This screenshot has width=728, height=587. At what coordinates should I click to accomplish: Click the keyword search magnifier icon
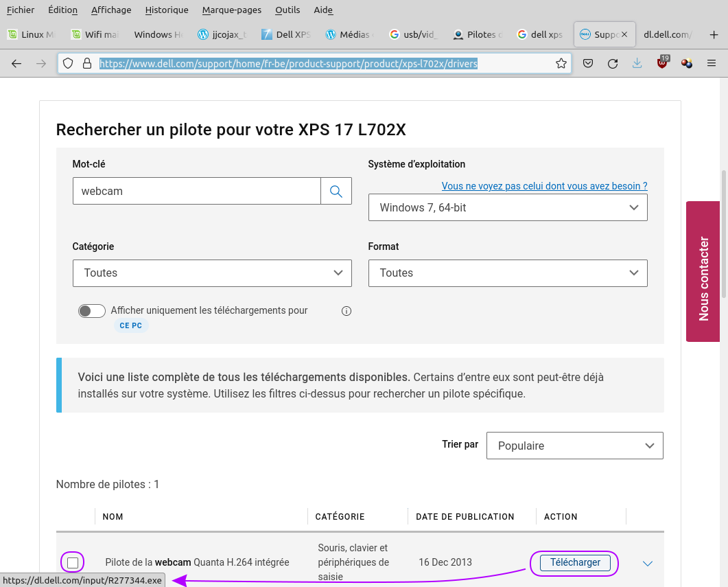[336, 192]
